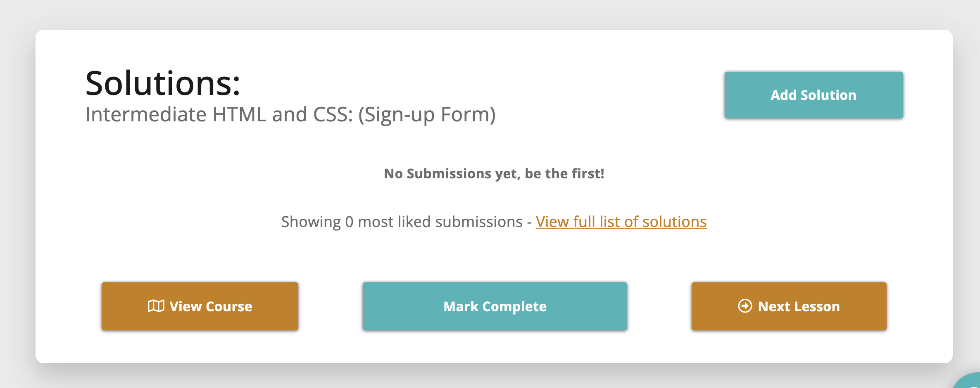Image resolution: width=980 pixels, height=388 pixels.
Task: Click the underlined solutions link
Action: (621, 222)
